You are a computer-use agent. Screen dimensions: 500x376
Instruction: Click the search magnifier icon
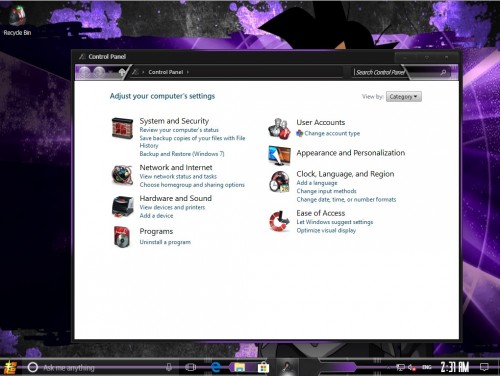coord(443,72)
